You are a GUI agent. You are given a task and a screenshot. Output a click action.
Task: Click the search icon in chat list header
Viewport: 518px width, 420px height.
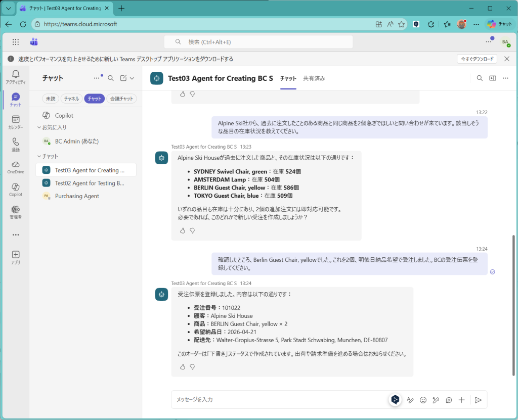pyautogui.click(x=111, y=78)
